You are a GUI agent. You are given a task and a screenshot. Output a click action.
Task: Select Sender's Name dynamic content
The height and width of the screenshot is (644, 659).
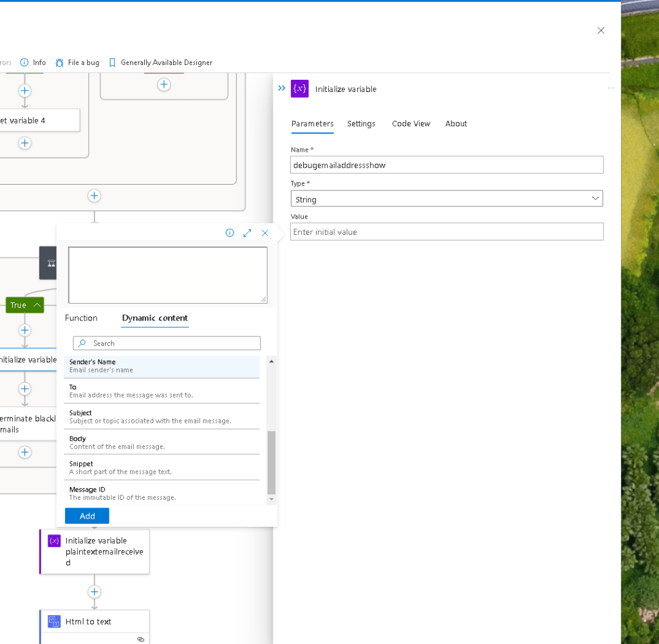(162, 366)
